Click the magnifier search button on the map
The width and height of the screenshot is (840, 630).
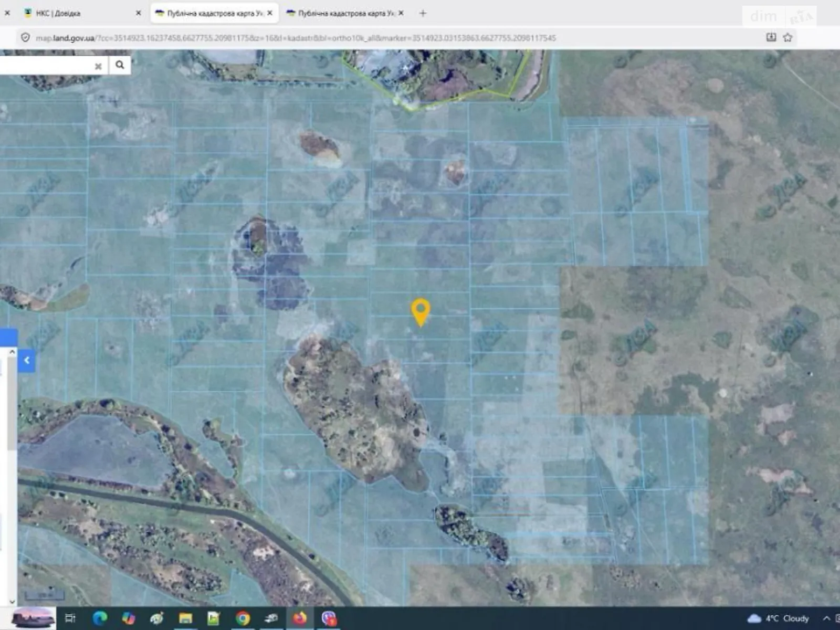click(120, 65)
